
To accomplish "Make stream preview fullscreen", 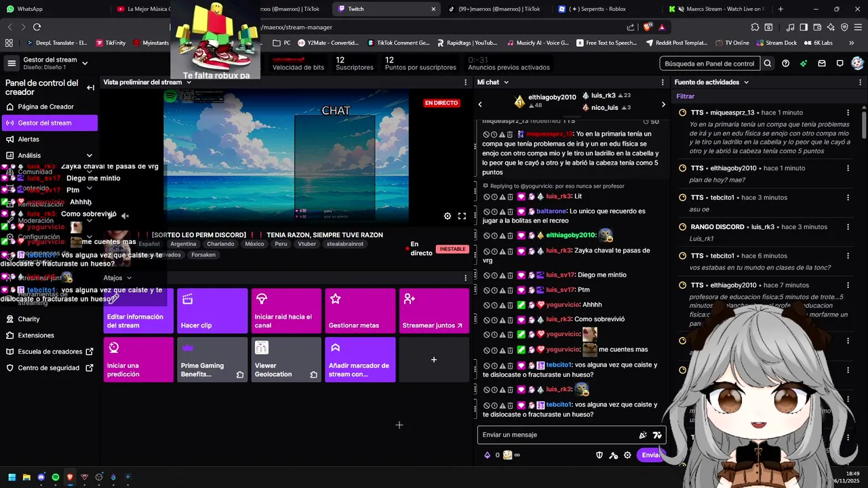I will tap(462, 216).
